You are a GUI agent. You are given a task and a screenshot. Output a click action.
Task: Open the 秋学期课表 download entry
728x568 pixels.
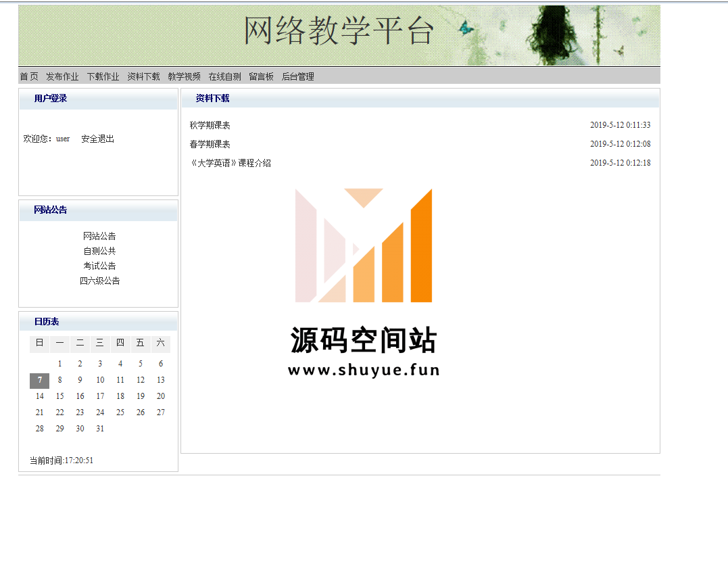(x=210, y=125)
